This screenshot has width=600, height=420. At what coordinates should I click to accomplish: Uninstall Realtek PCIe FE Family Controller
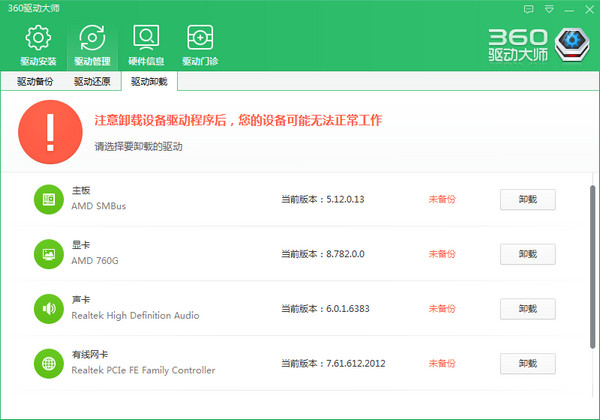click(x=527, y=363)
